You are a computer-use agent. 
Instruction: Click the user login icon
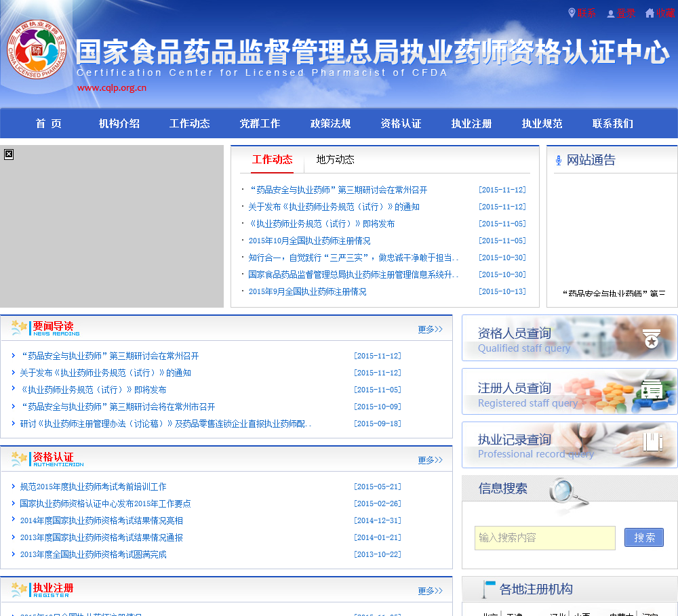[x=611, y=14]
